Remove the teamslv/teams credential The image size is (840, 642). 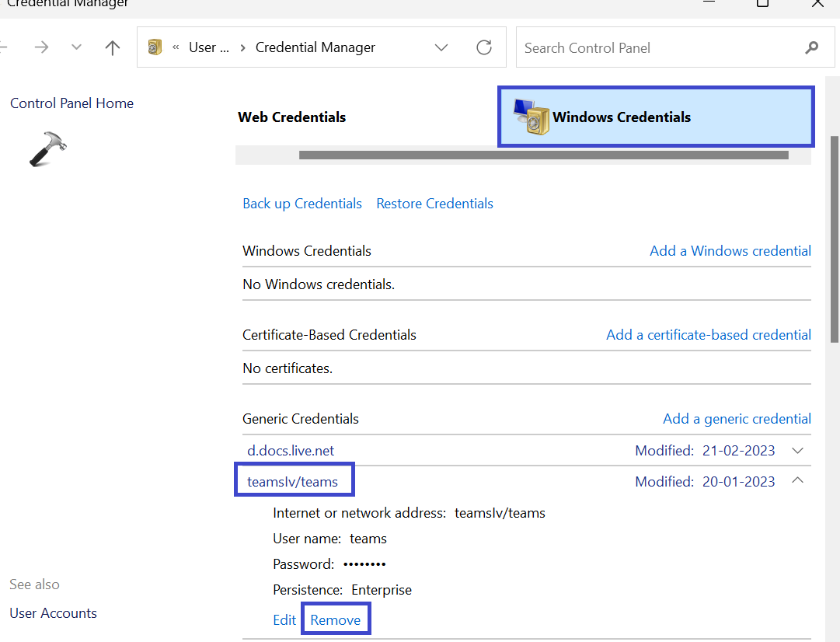pyautogui.click(x=336, y=620)
